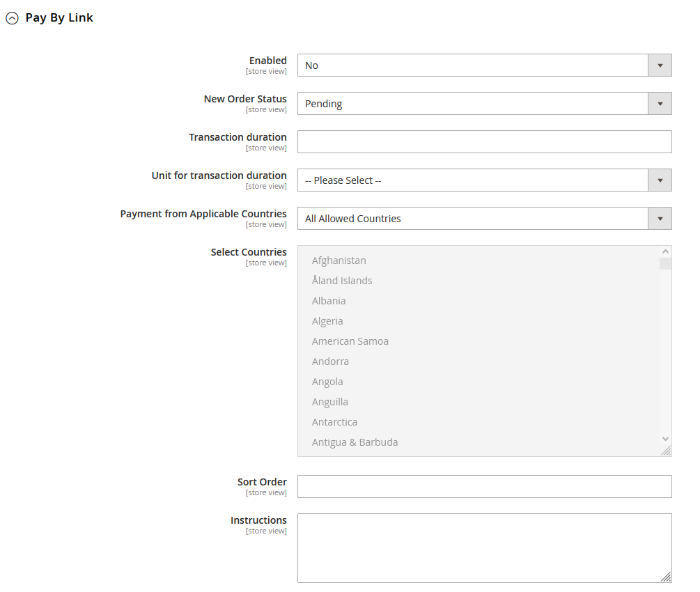Viewport: 700px width, 592px height.
Task: Select Antigua & Barbuda in list
Action: [x=355, y=442]
